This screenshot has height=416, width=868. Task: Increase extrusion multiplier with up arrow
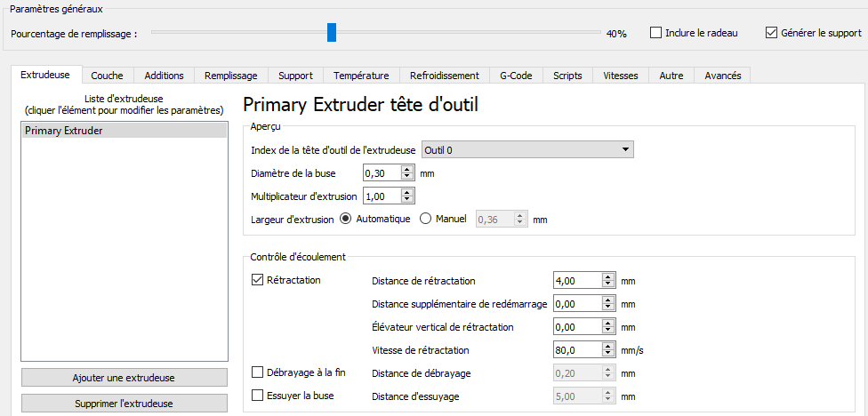[x=408, y=193]
